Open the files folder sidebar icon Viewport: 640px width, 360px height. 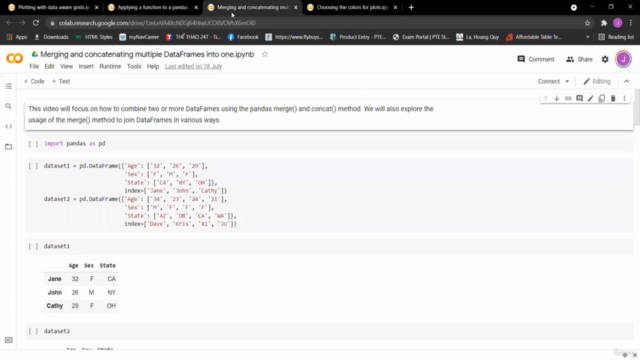tap(8, 146)
